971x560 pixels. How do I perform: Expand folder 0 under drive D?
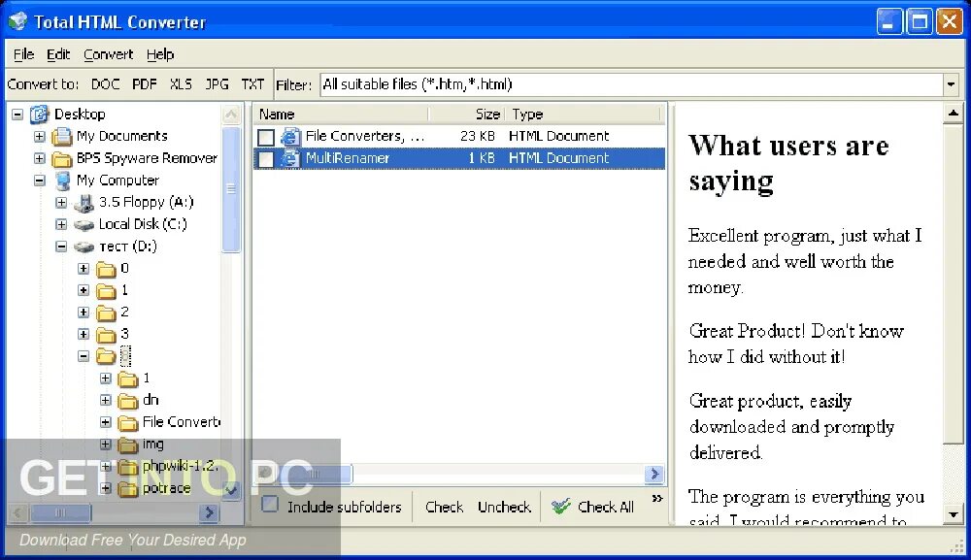coord(84,269)
